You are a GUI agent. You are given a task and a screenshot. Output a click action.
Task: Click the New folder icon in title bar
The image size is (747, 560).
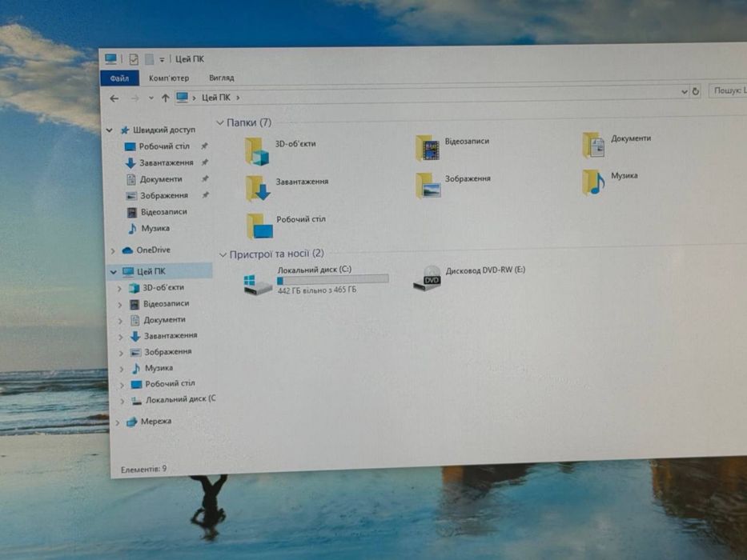coord(150,59)
